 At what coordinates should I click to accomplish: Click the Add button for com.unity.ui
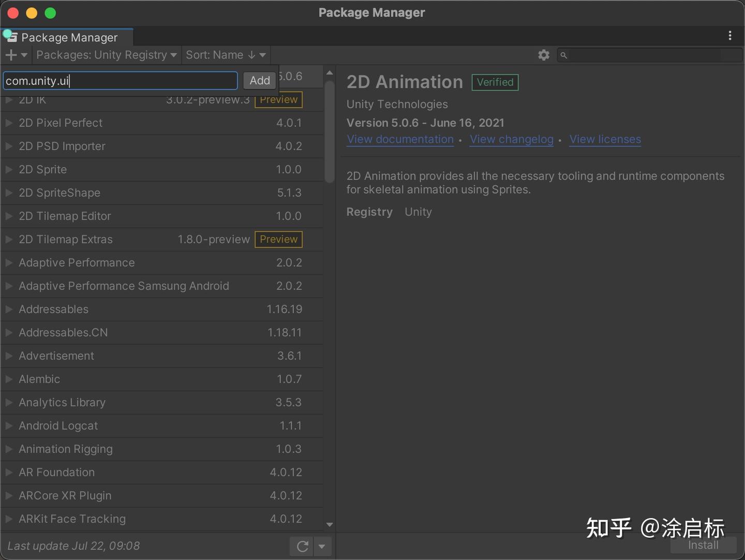(x=259, y=80)
